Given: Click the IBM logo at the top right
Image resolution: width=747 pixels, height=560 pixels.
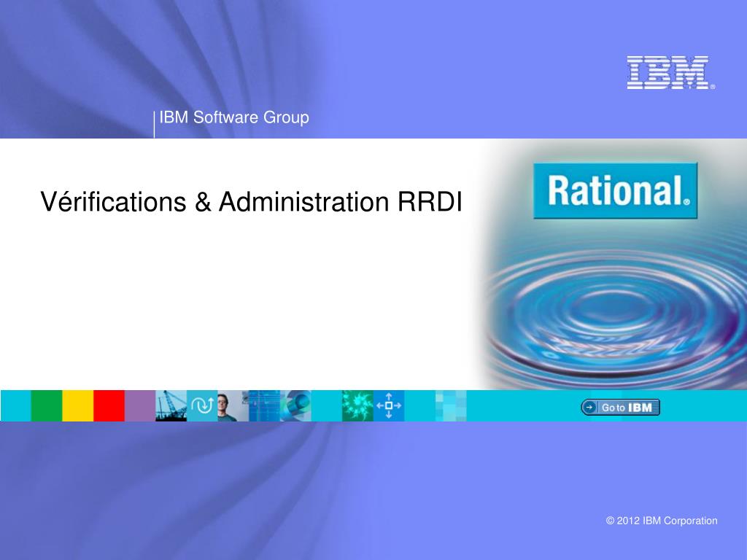Looking at the screenshot, I should click(x=670, y=72).
